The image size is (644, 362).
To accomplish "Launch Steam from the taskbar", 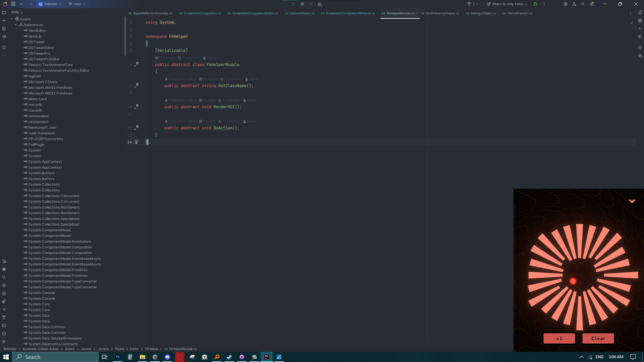I will pos(229,357).
